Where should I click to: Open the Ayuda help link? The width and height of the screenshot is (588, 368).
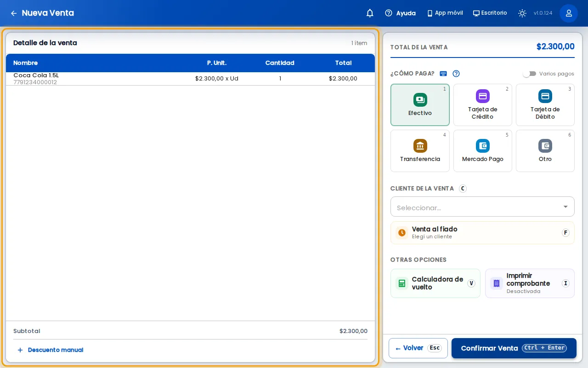coord(400,13)
